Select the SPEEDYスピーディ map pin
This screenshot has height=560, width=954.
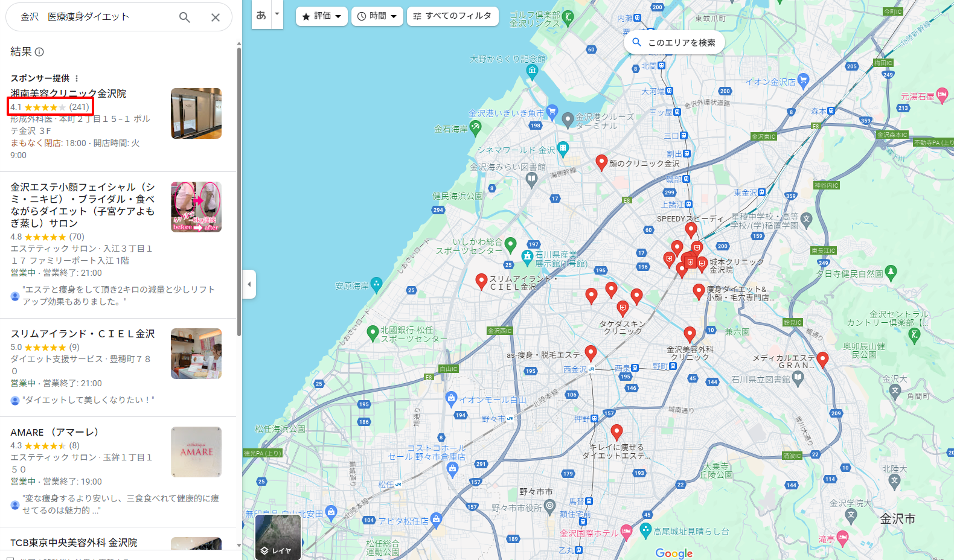click(691, 229)
